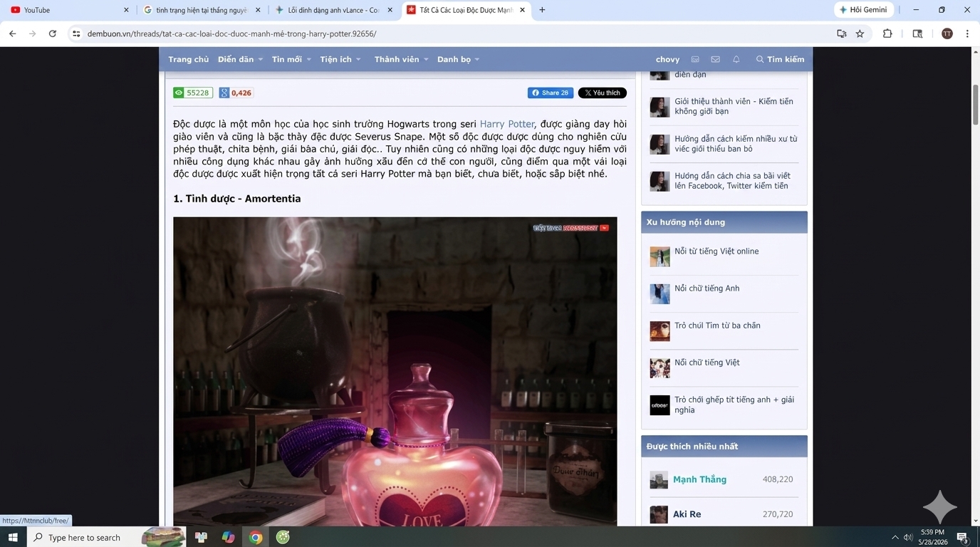This screenshot has width=980, height=547.
Task: Follow the Harry Potter link in article
Action: point(507,124)
